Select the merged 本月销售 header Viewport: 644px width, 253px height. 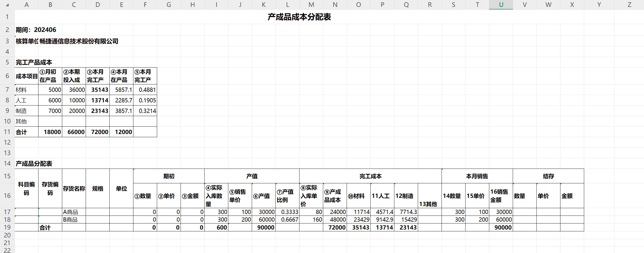pyautogui.click(x=477, y=176)
